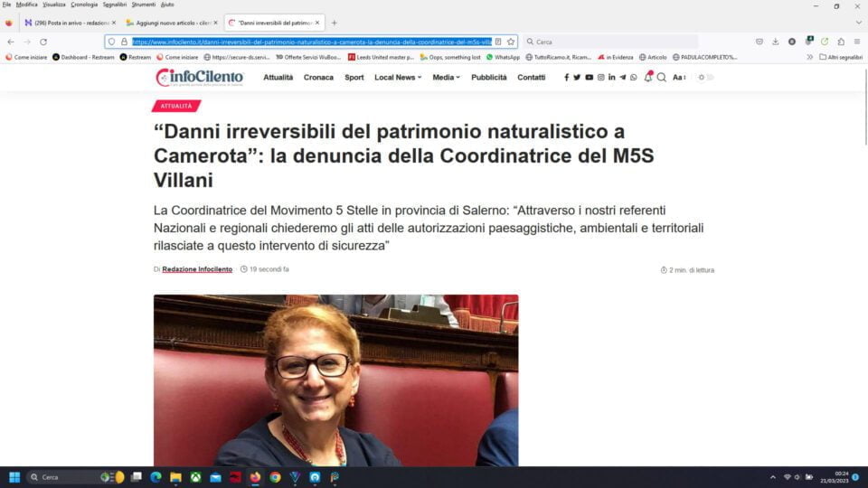Go to the Pubblicità navigation link

click(489, 78)
